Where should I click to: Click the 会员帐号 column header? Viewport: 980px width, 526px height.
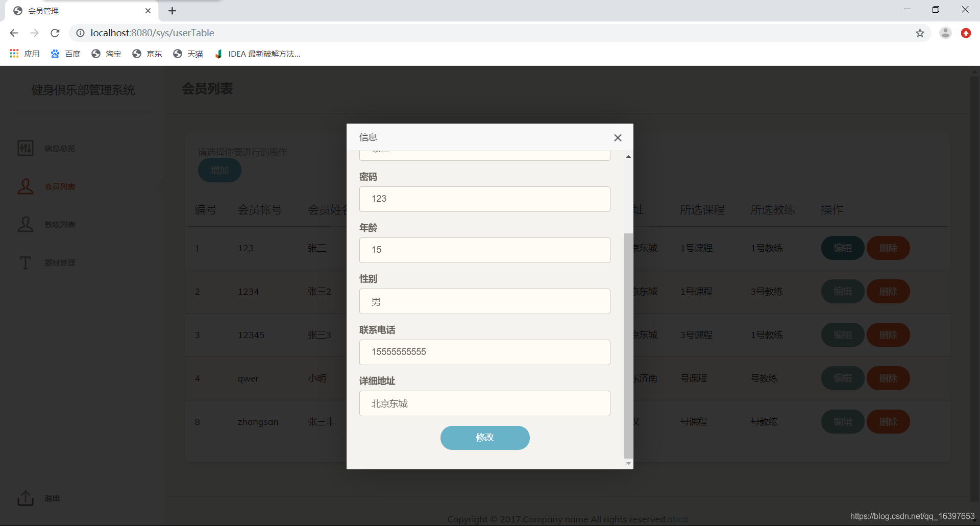click(260, 210)
